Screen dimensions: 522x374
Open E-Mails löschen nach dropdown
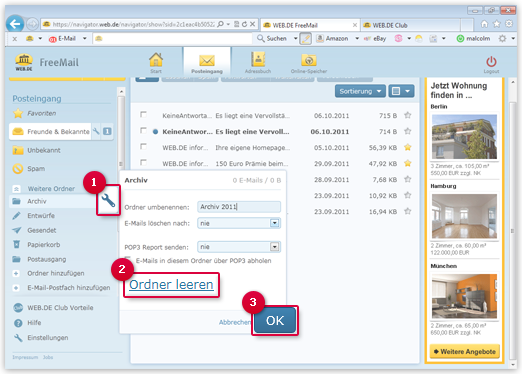[239, 223]
